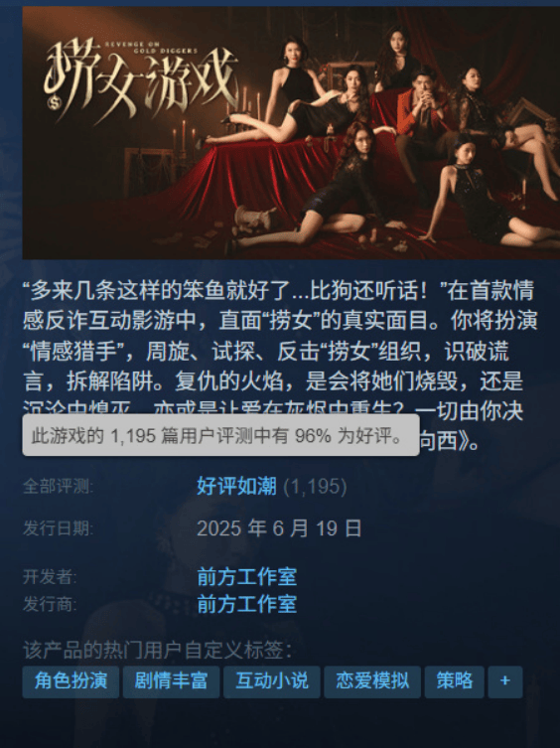Click the 发行日期 label

[58, 528]
